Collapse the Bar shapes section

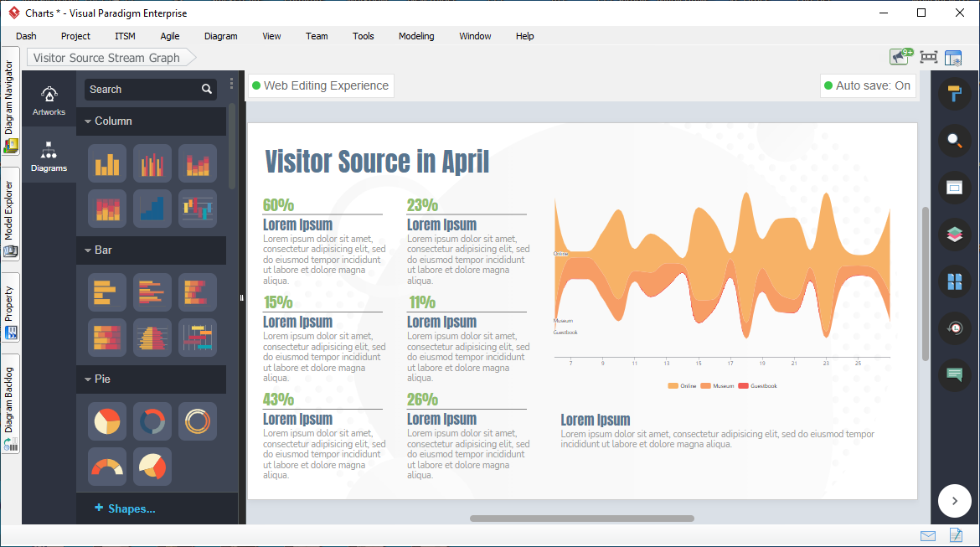coord(152,250)
